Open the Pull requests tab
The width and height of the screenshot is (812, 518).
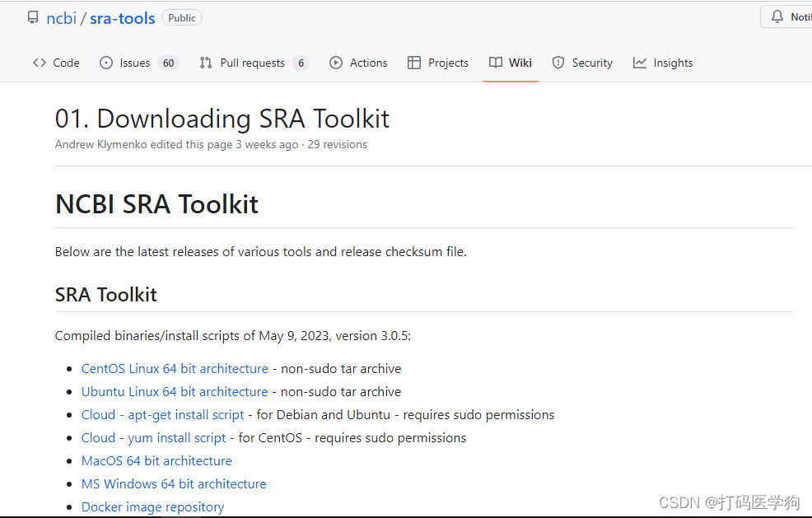coord(254,63)
